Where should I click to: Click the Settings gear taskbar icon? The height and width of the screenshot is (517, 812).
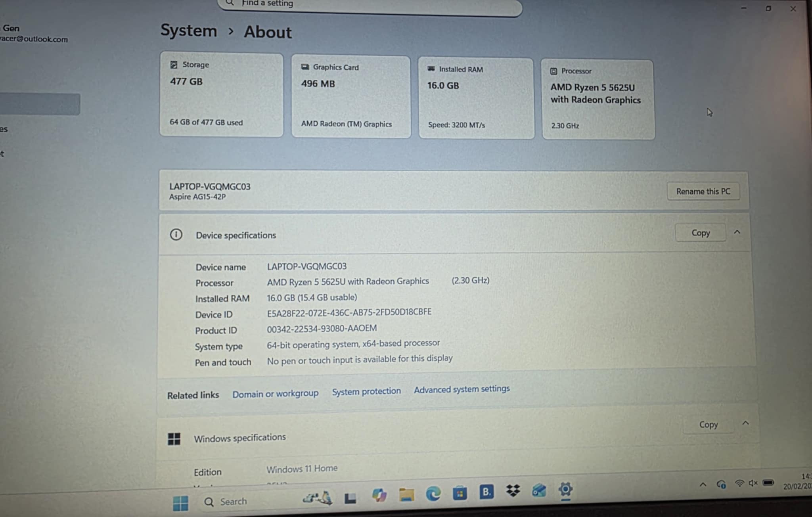point(565,489)
